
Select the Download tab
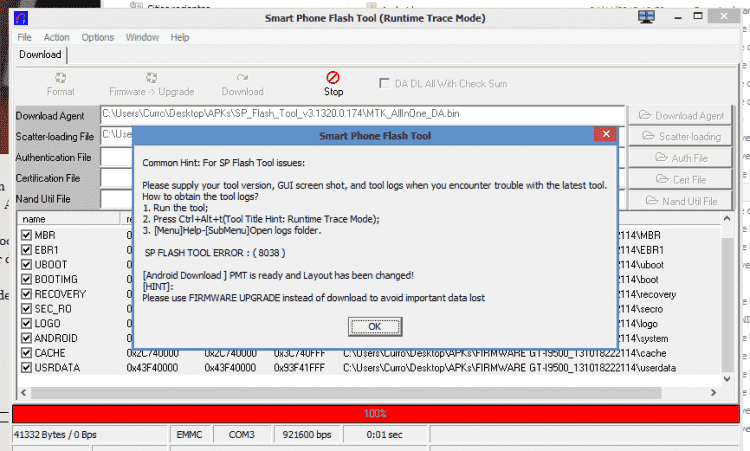click(x=40, y=55)
